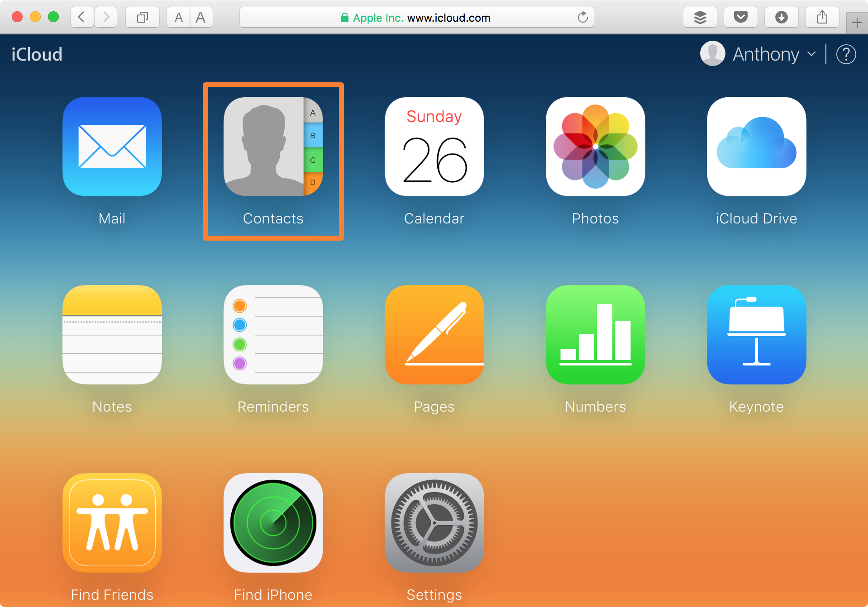Click the stacked layers extension icon
The width and height of the screenshot is (868, 607).
point(700,17)
